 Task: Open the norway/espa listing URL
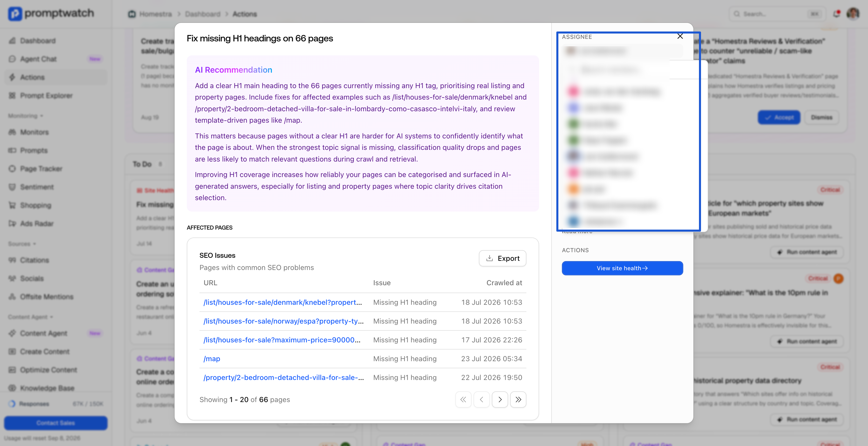(283, 321)
